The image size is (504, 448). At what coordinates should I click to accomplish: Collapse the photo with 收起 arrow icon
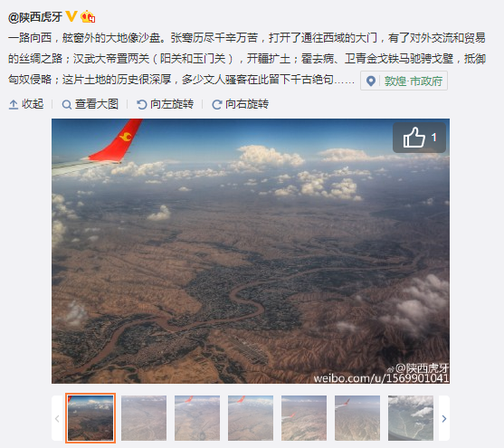pyautogui.click(x=14, y=104)
